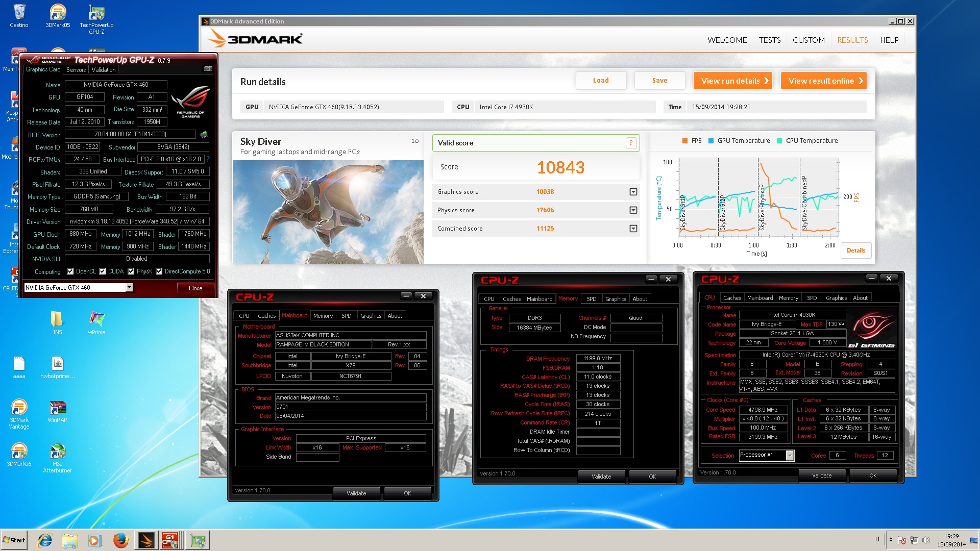Open Processor #1 selection dropdown
Screen dimensions: 980x551
[x=790, y=456]
